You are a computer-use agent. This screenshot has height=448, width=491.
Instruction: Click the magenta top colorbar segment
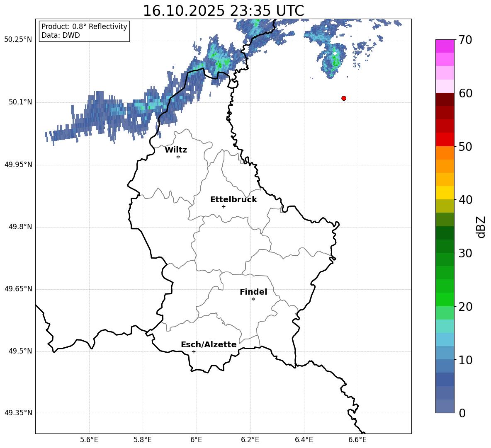point(445,46)
